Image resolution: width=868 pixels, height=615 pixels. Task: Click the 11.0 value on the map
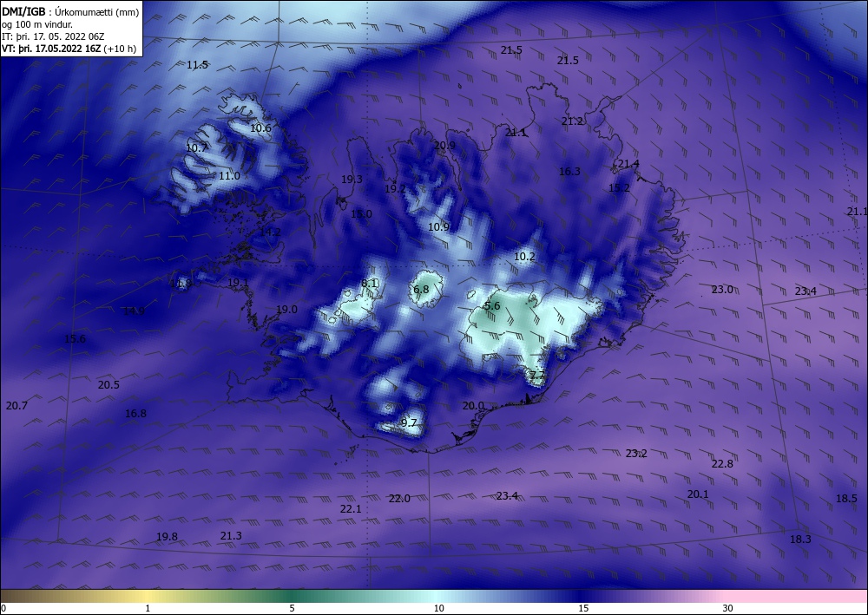[x=229, y=176]
